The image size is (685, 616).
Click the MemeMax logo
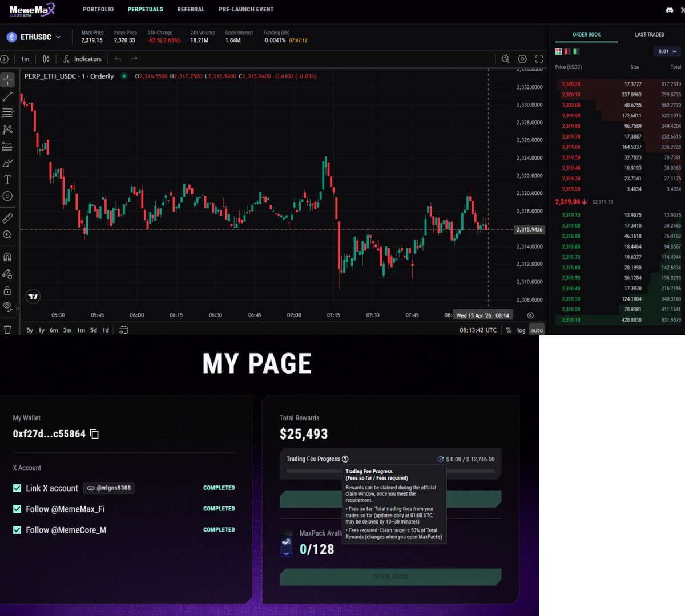(32, 9)
